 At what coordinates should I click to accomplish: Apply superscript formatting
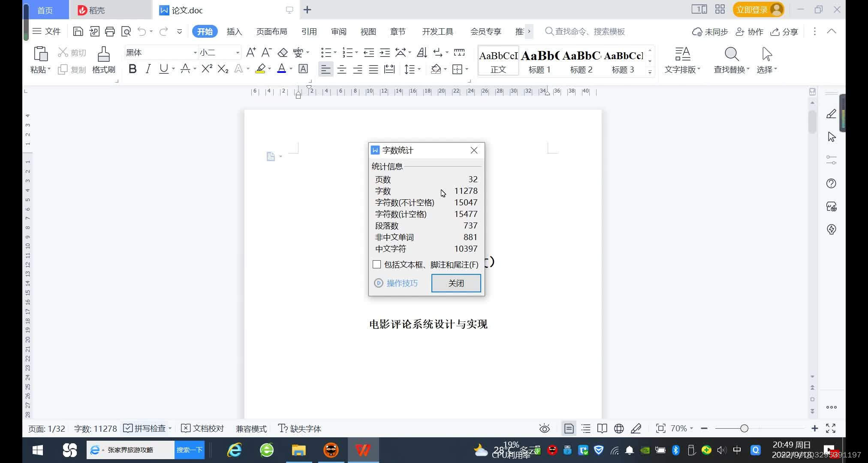click(x=207, y=69)
